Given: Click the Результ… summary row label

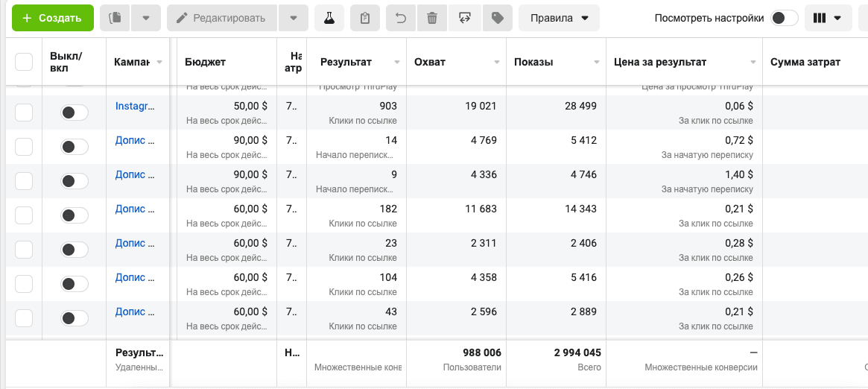Looking at the screenshot, I should [139, 352].
